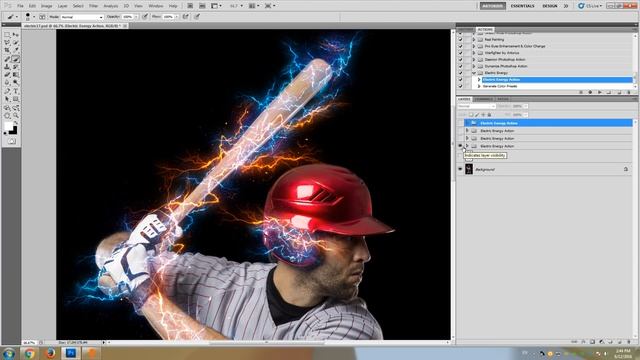
Task: Hide the visible Electric Energy Action group
Action: pyautogui.click(x=460, y=146)
